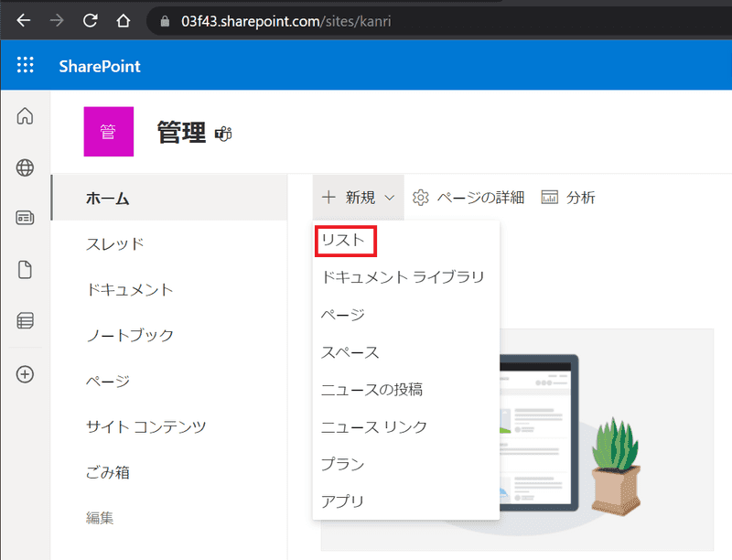Click the Create plus circle icon
The width and height of the screenshot is (732, 560).
pos(26,373)
